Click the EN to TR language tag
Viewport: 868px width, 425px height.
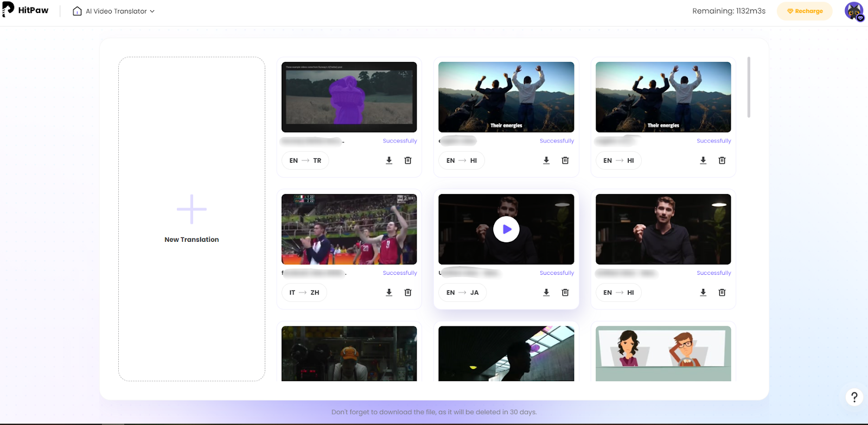tap(305, 160)
